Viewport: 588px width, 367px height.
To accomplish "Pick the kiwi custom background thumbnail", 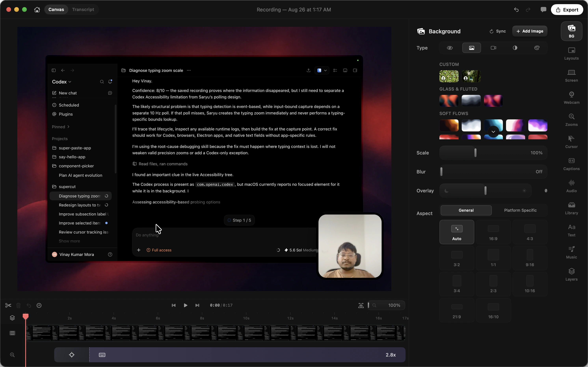I will point(449,76).
